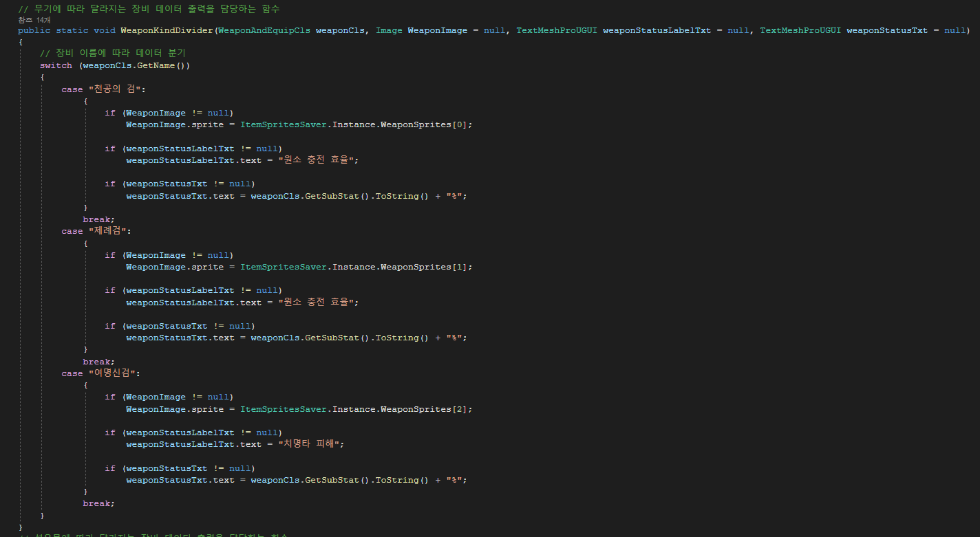The width and height of the screenshot is (980, 537).
Task: Click the 'Image' type in the method signature
Action: coord(389,30)
